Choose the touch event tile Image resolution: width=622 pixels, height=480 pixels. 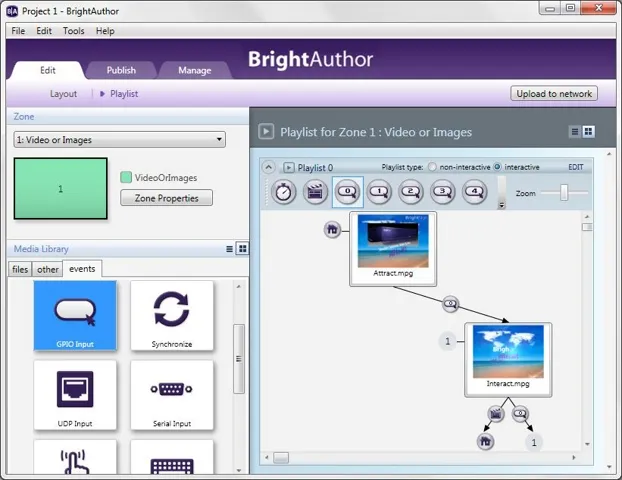click(75, 457)
